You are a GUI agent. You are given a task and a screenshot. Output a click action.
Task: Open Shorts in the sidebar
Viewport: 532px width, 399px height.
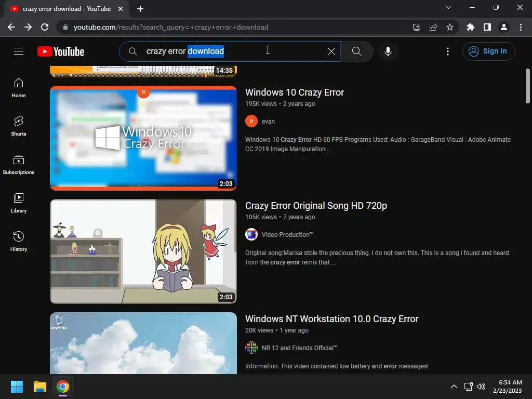pos(19,126)
